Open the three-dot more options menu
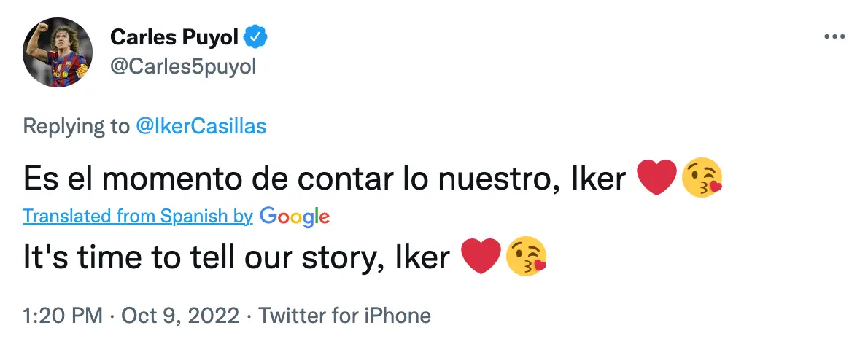 (834, 37)
